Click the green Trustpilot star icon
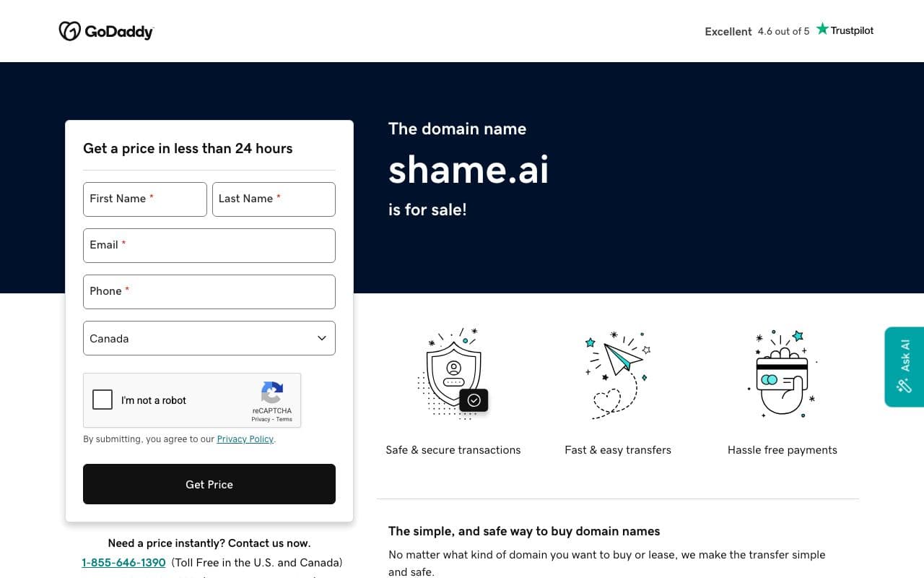The height and width of the screenshot is (578, 924). [x=821, y=28]
